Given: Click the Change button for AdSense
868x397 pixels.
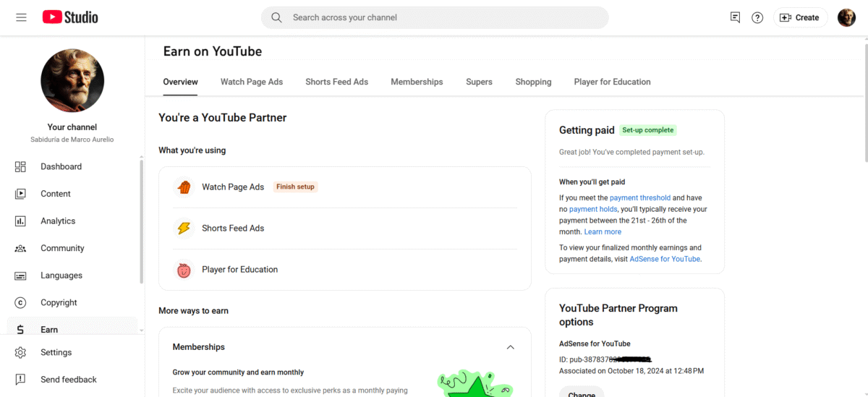Looking at the screenshot, I should [582, 393].
